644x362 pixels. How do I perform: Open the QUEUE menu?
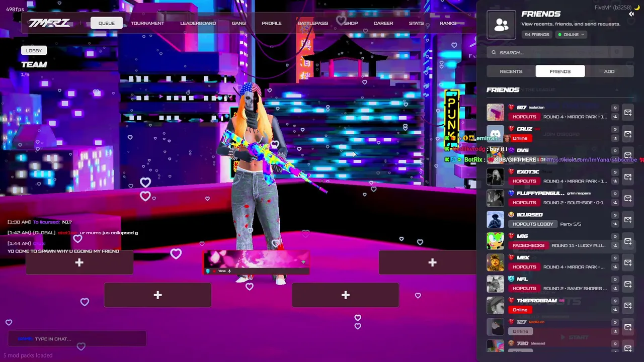coord(106,23)
